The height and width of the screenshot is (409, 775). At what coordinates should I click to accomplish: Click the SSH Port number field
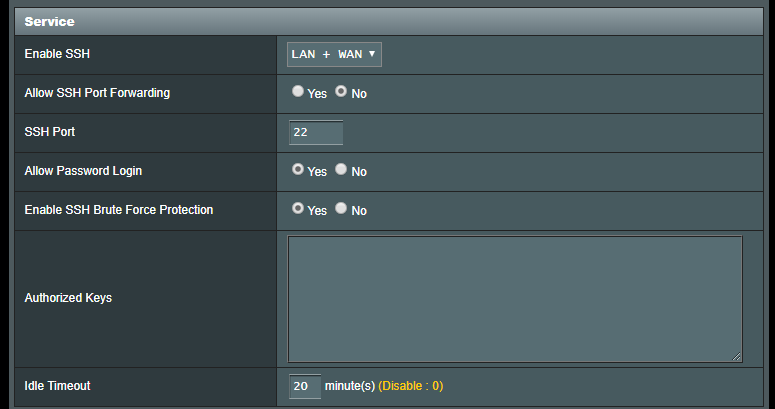(x=316, y=132)
